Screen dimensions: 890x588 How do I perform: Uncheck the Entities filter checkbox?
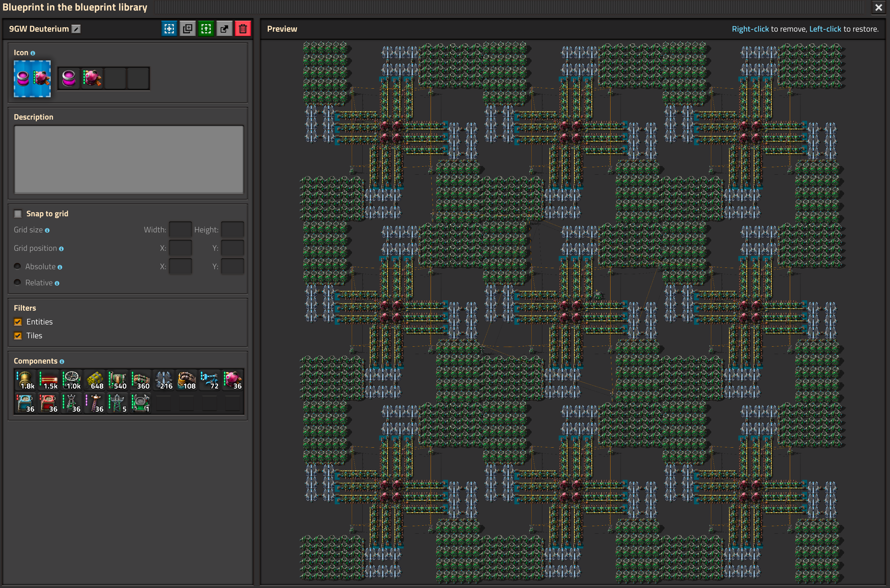[18, 322]
